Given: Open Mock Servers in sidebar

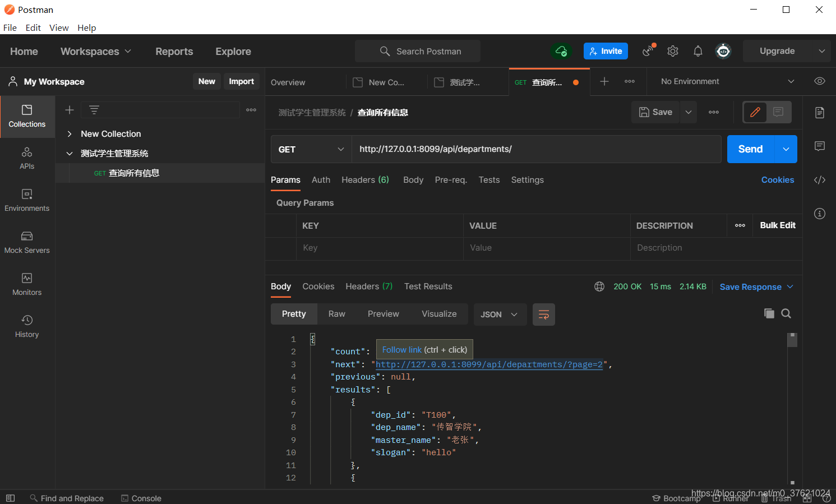Looking at the screenshot, I should (x=27, y=243).
